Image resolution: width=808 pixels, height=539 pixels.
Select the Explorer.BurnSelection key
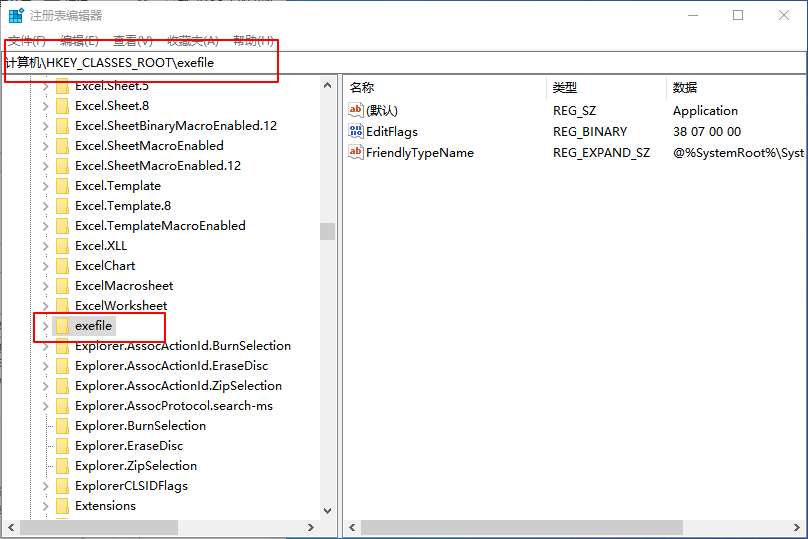coord(140,426)
